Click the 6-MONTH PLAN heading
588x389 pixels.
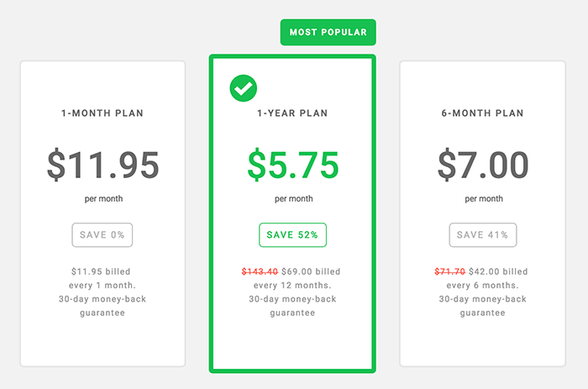483,113
